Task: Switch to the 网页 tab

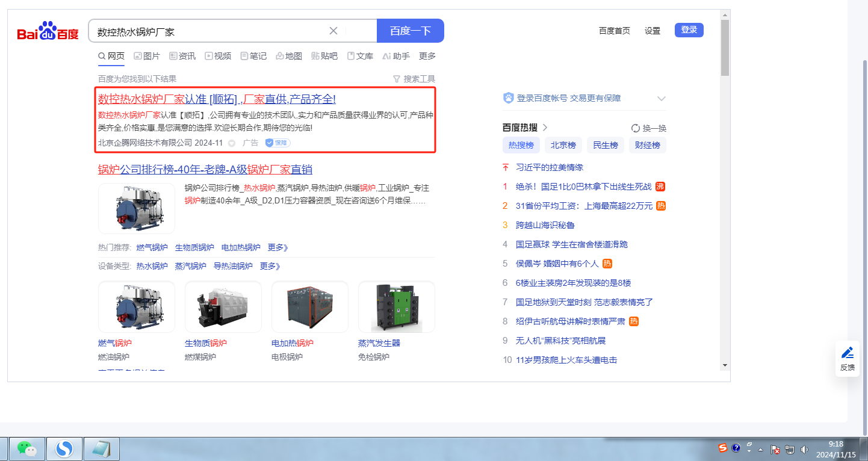Action: [x=111, y=56]
